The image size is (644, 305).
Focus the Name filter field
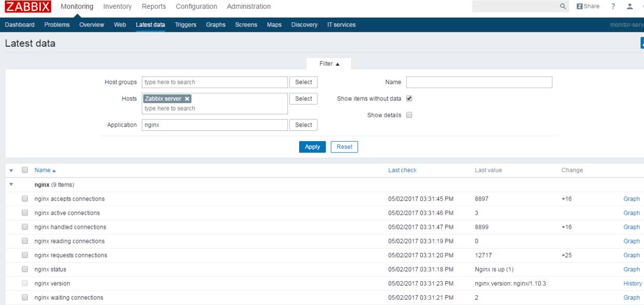pos(479,82)
